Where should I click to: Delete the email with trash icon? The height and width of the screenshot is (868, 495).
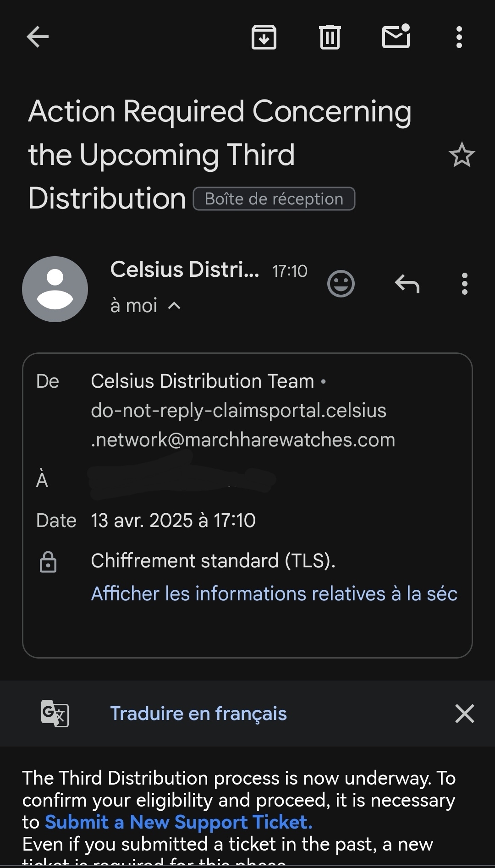click(330, 37)
